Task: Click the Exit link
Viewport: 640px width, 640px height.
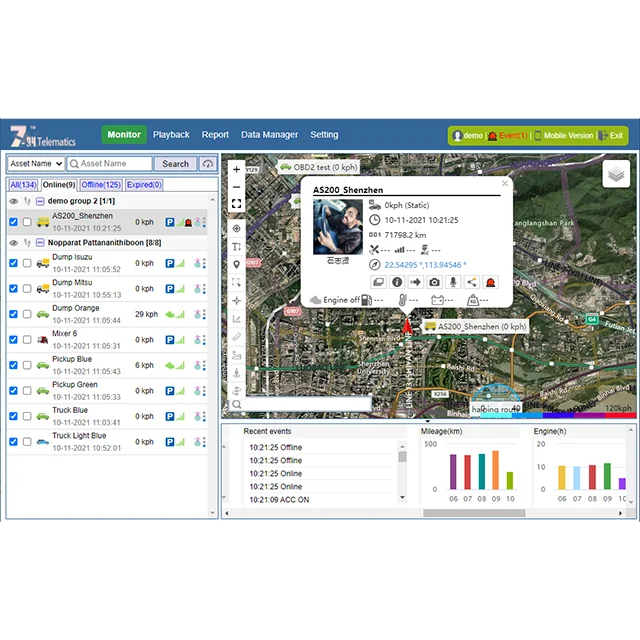Action: [x=611, y=136]
